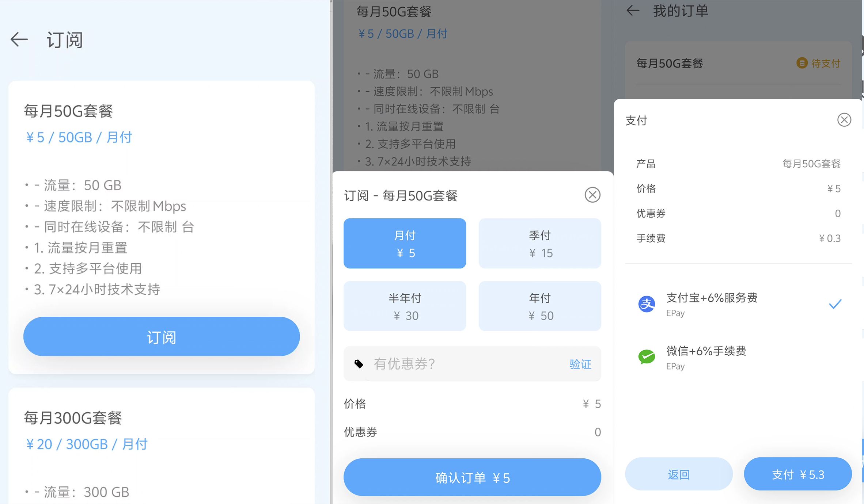Image resolution: width=864 pixels, height=504 pixels.
Task: Select the 季付 ¥15 billing option
Action: click(539, 243)
